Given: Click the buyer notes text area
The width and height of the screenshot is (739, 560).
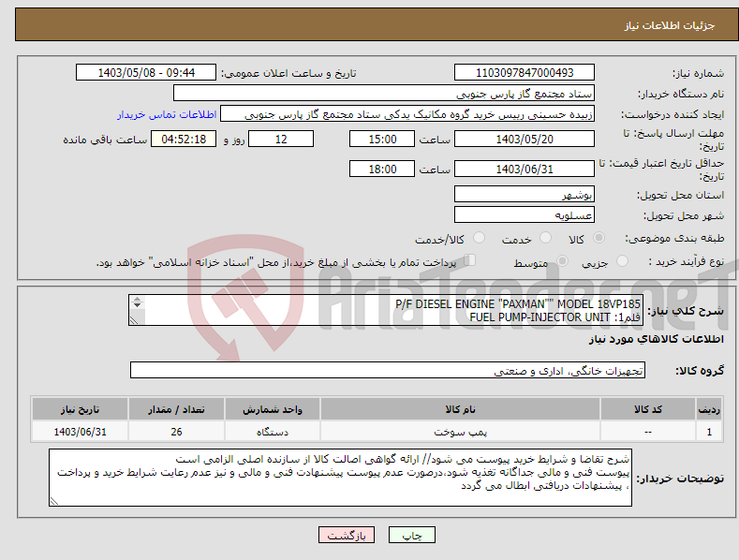Looking at the screenshot, I should [x=340, y=478].
